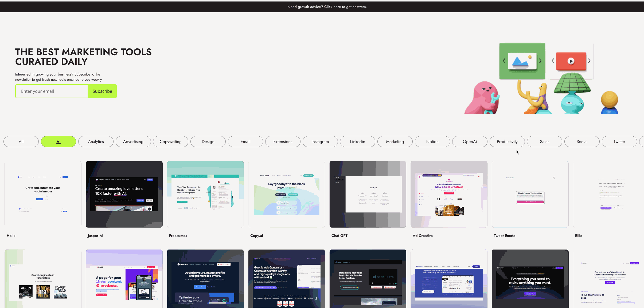Image resolution: width=644 pixels, height=308 pixels.
Task: Click right chevron on the video card
Action: [589, 61]
